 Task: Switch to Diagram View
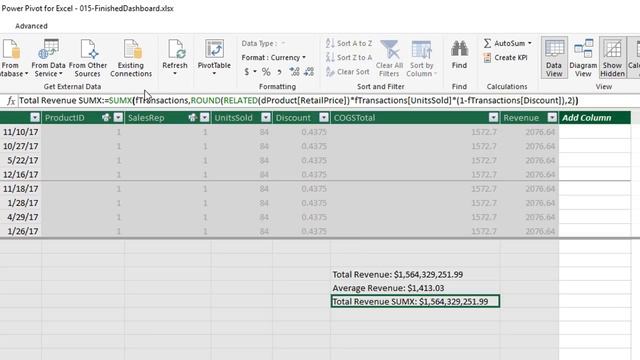(x=583, y=58)
